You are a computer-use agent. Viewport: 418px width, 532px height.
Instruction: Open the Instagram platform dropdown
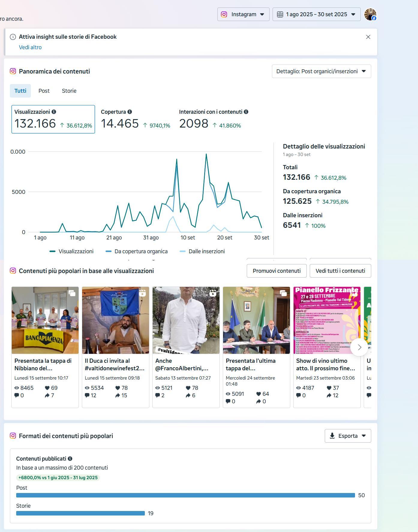point(243,14)
